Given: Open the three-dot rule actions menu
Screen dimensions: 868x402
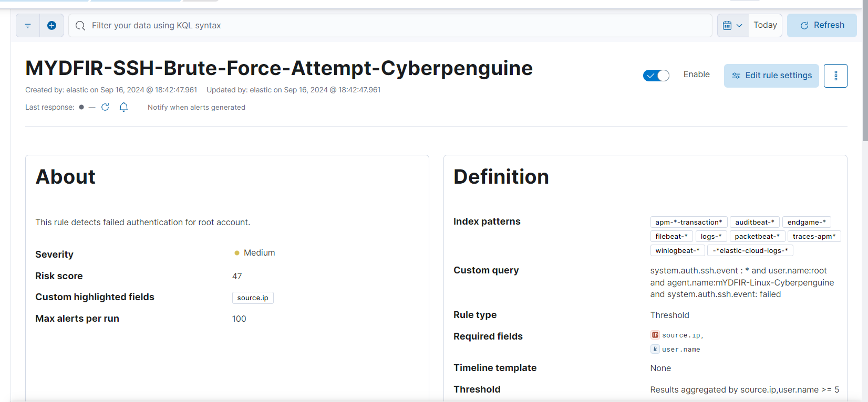Looking at the screenshot, I should pos(835,76).
